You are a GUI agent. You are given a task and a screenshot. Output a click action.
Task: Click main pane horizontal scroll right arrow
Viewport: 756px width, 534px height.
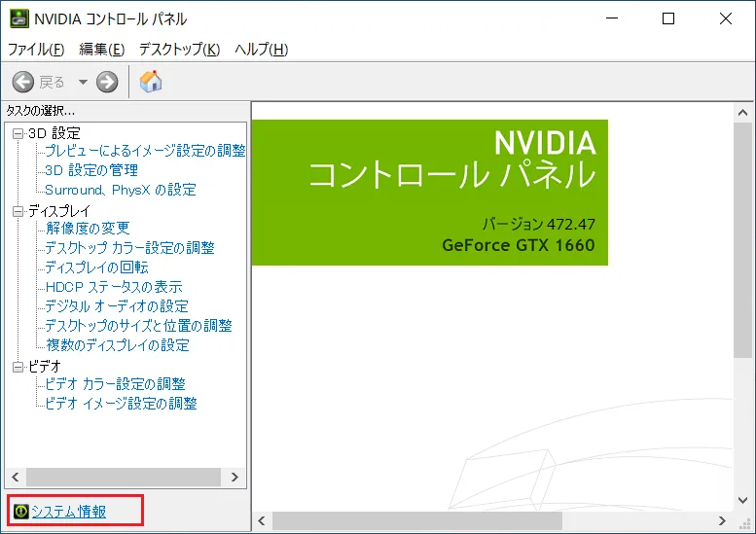pos(722,521)
